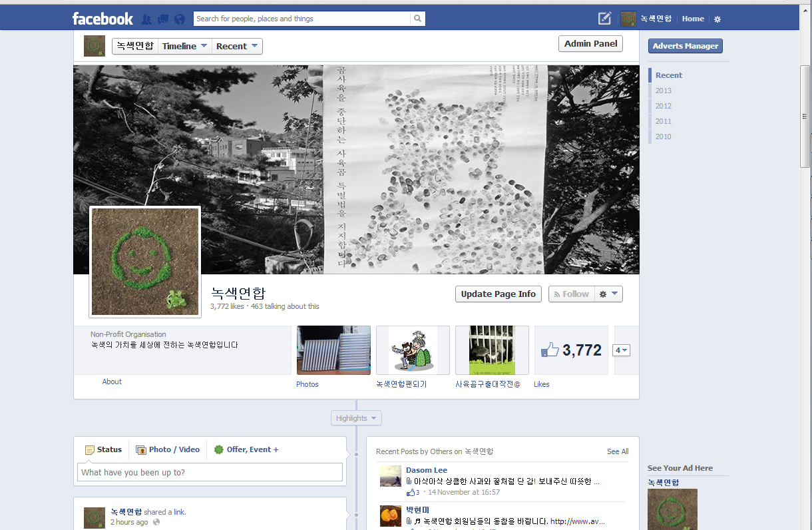Switch to Status tab in composer
812x530 pixels.
(103, 450)
